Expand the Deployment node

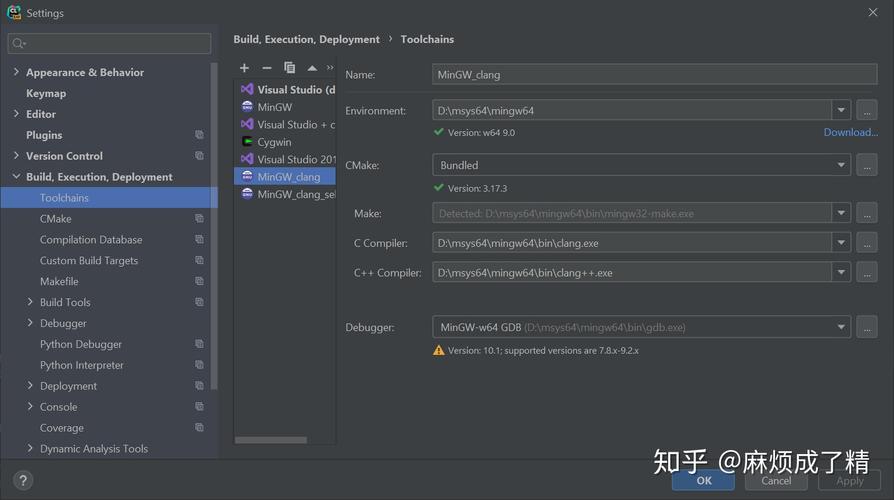[x=30, y=386]
